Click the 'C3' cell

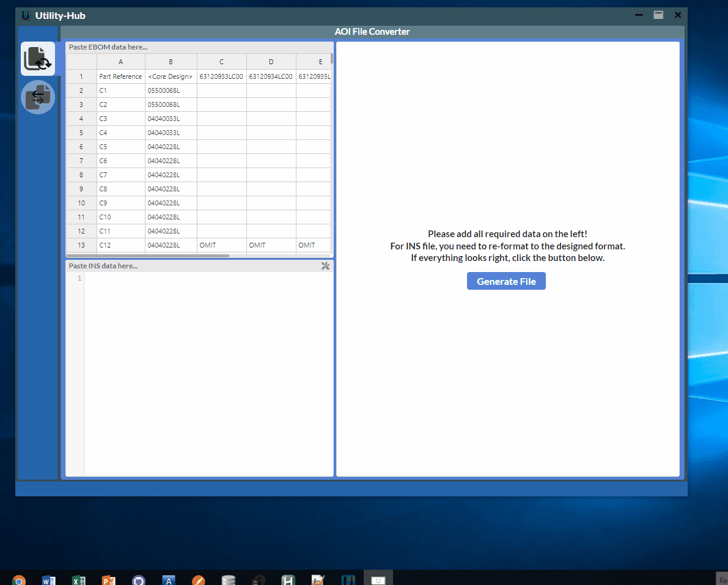pyautogui.click(x=120, y=119)
